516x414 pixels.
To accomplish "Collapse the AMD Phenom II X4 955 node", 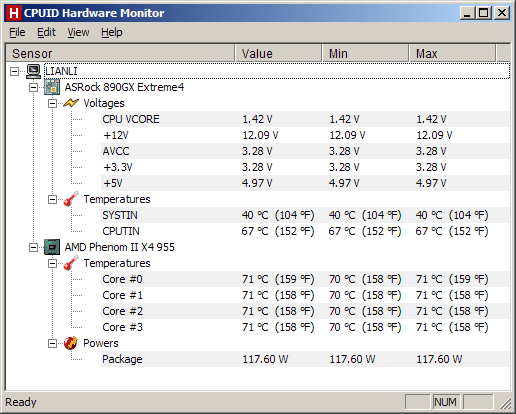I will 33,247.
